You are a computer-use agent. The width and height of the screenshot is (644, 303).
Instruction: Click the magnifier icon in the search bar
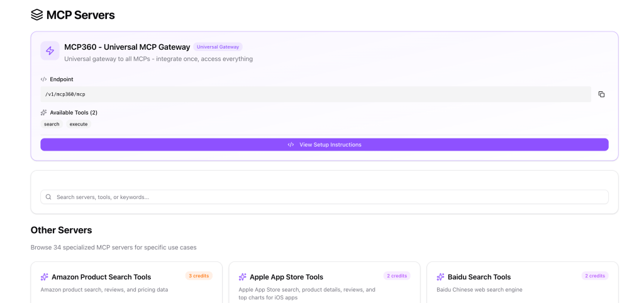48,197
